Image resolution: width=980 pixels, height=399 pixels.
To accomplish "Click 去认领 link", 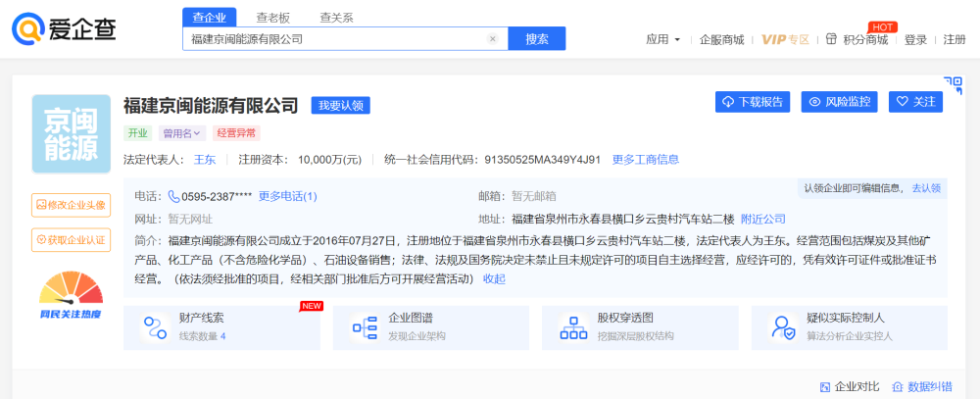I will click(926, 187).
